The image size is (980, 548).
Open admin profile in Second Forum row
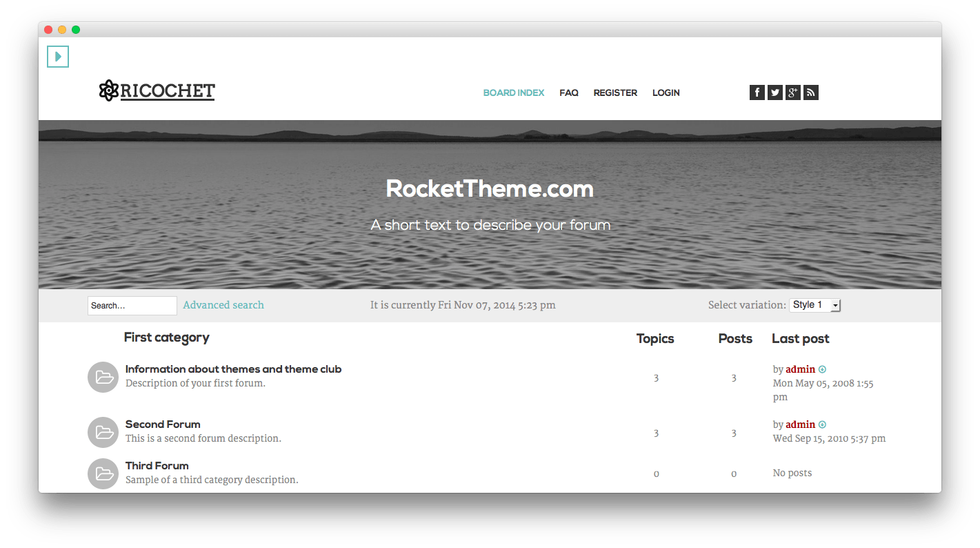coord(801,424)
